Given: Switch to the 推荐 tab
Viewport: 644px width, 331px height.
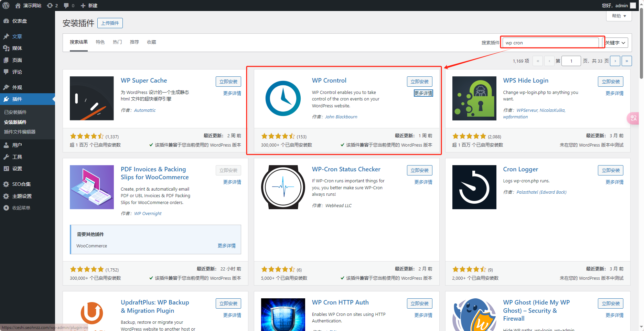Looking at the screenshot, I should tap(135, 42).
